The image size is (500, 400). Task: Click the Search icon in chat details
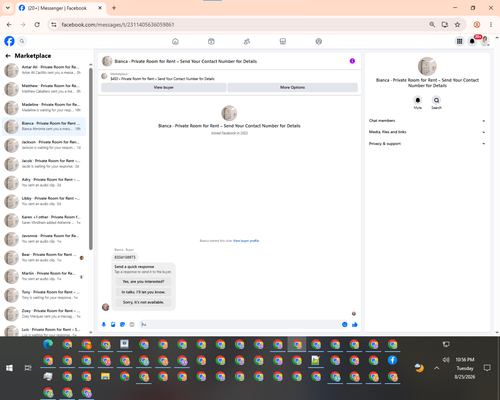(x=436, y=100)
